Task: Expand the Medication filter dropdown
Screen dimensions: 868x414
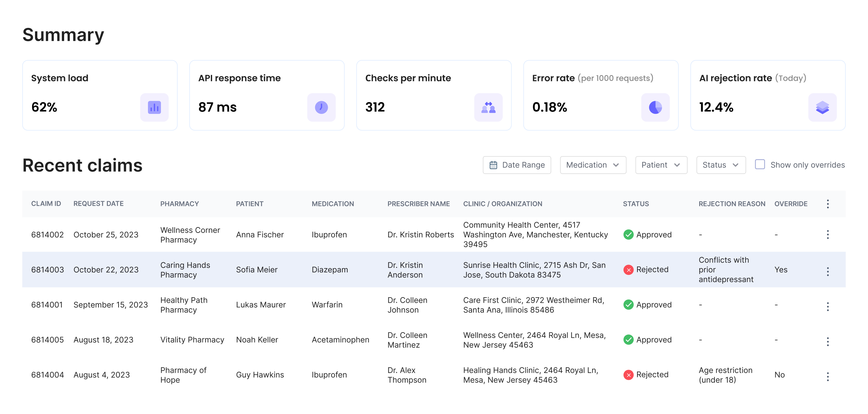Action: [593, 165]
